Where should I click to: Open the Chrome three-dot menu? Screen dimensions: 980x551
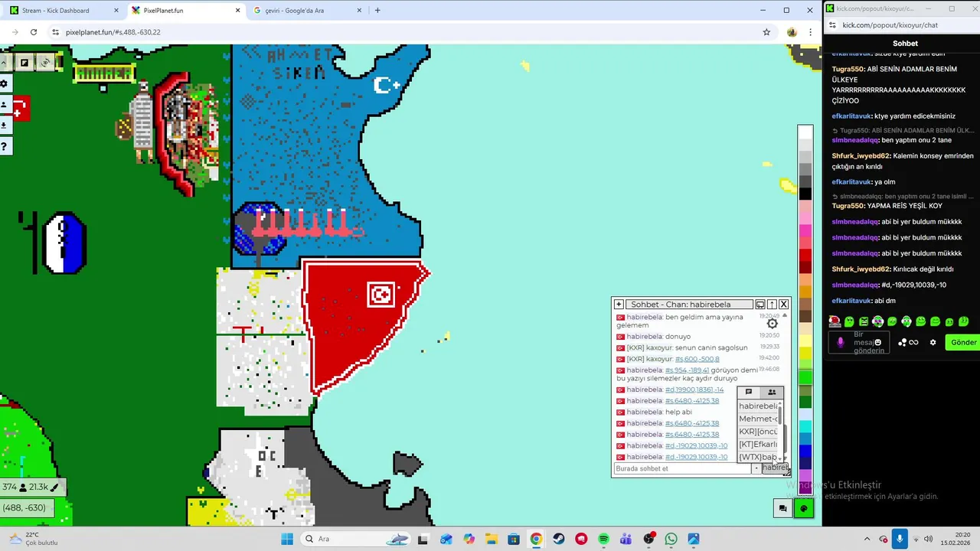tap(811, 32)
